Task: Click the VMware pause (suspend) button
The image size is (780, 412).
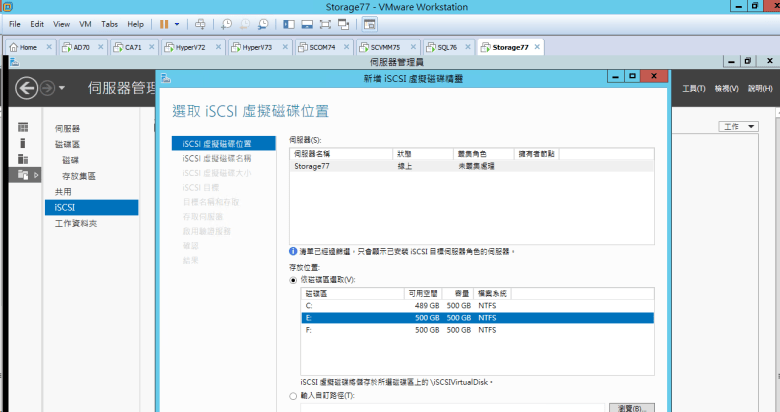Action: point(164,23)
